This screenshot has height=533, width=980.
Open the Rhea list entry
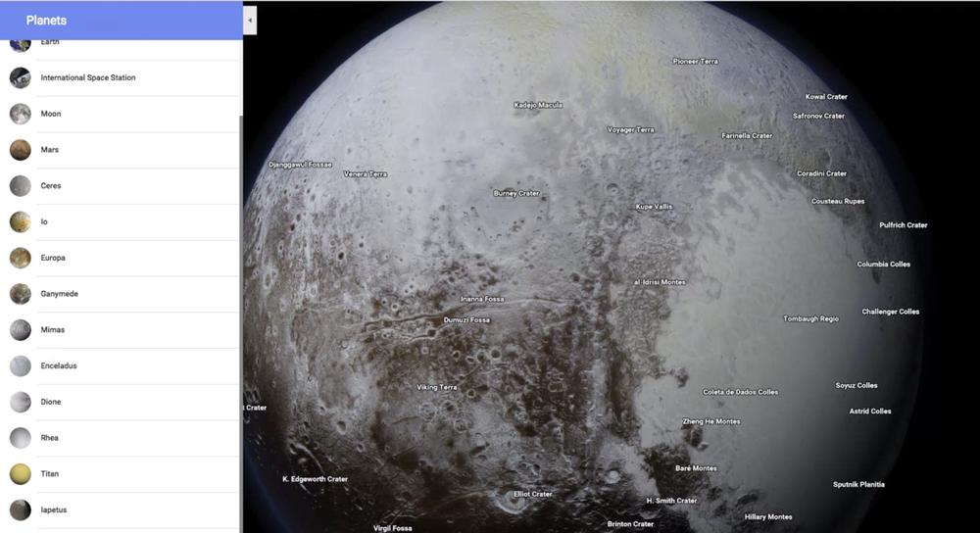pyautogui.click(x=49, y=438)
